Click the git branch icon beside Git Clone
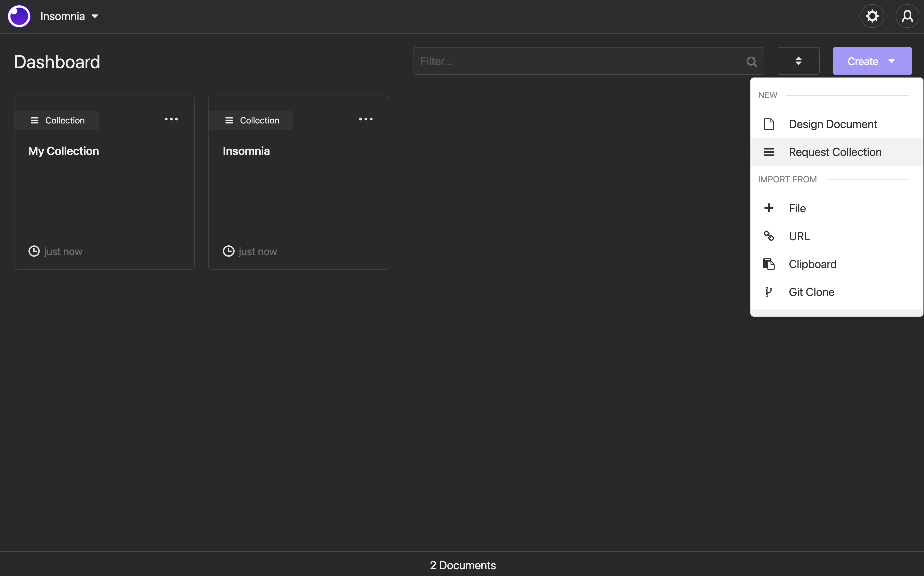 tap(768, 292)
